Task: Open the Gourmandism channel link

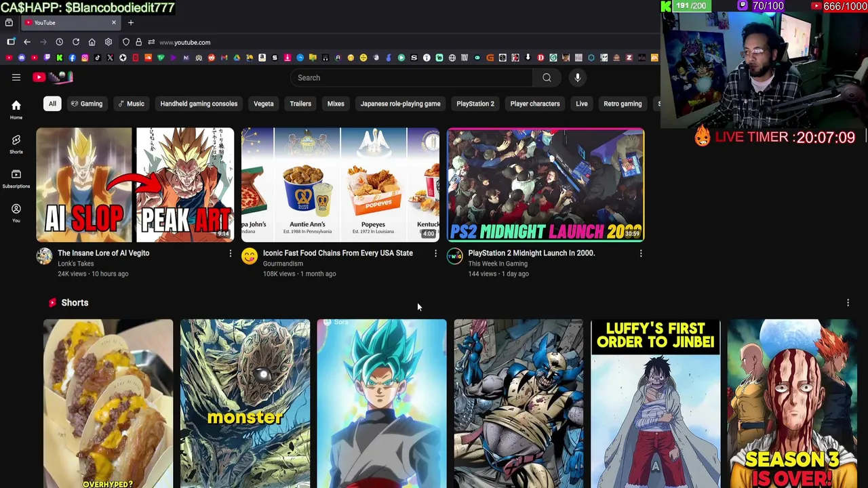Action: 283,264
